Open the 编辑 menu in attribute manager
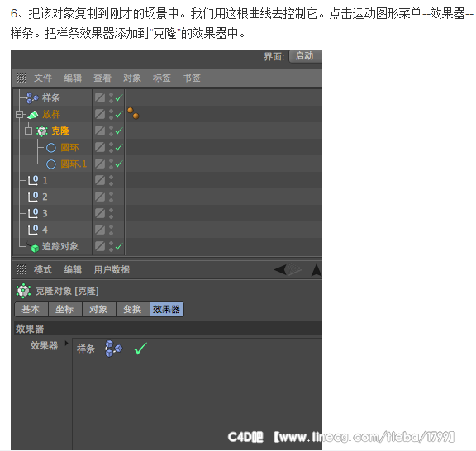The image size is (476, 451). 73,269
